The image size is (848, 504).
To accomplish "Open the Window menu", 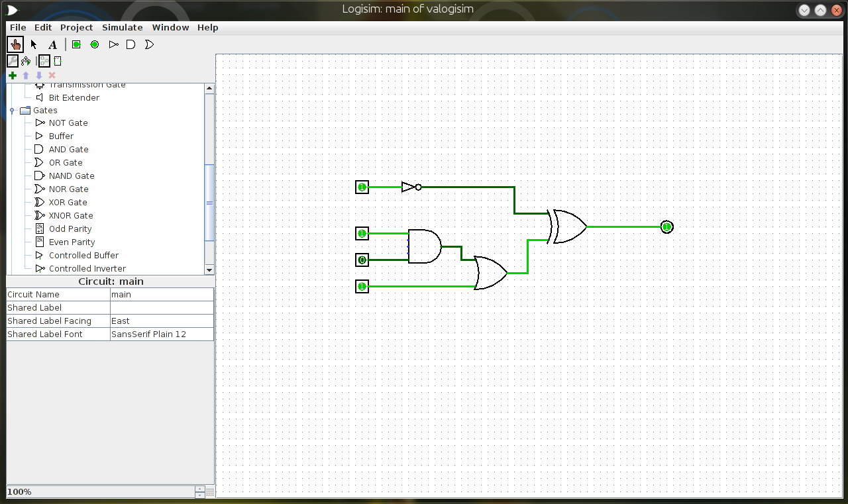I will (170, 27).
